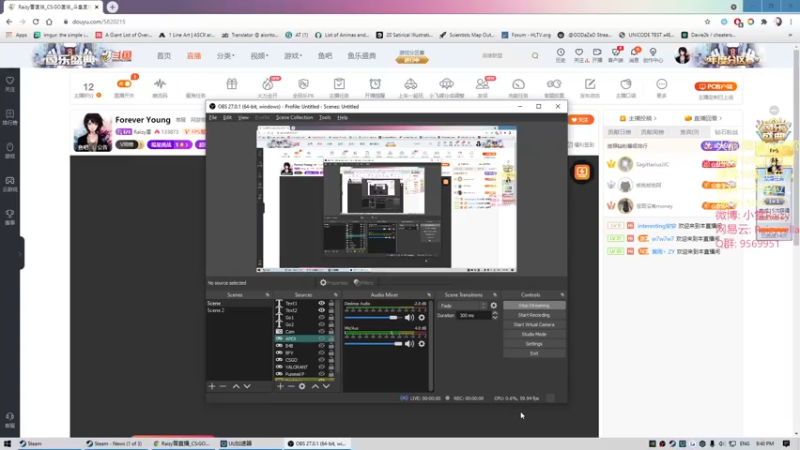Move source up in Sources toolbar

coord(315,386)
